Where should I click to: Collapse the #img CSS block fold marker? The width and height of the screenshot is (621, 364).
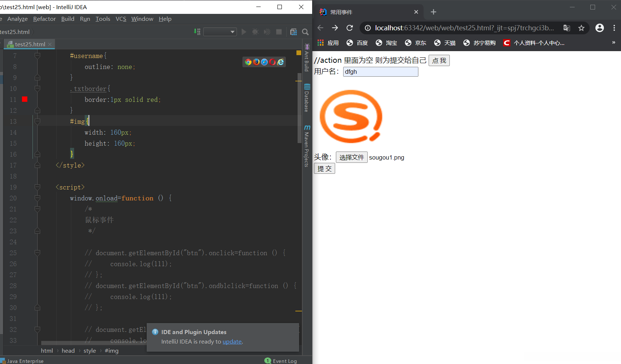point(37,122)
